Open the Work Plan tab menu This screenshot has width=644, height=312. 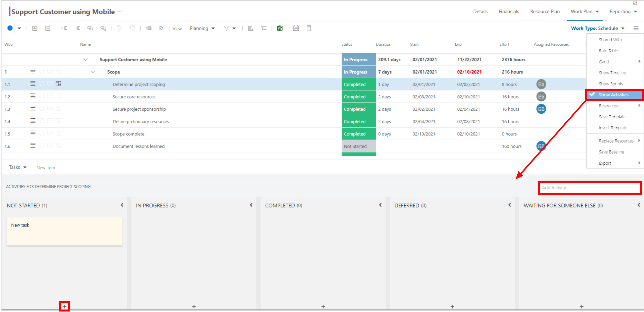tap(585, 11)
